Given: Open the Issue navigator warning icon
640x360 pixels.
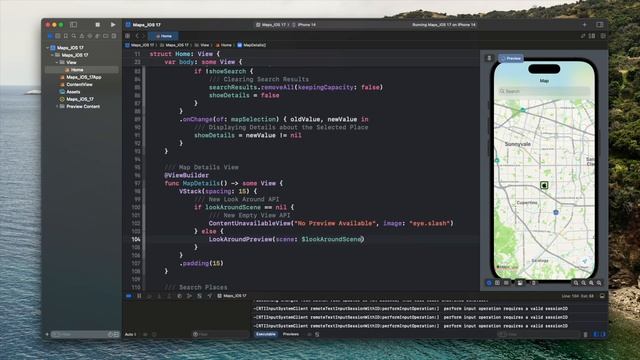Looking at the screenshot, I should [82, 36].
